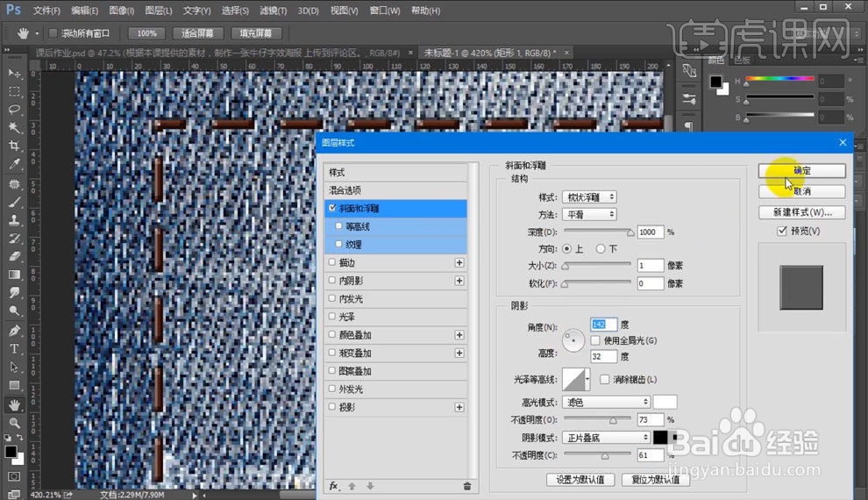Select the Lasso tool
This screenshot has height=500, width=868.
click(x=14, y=110)
